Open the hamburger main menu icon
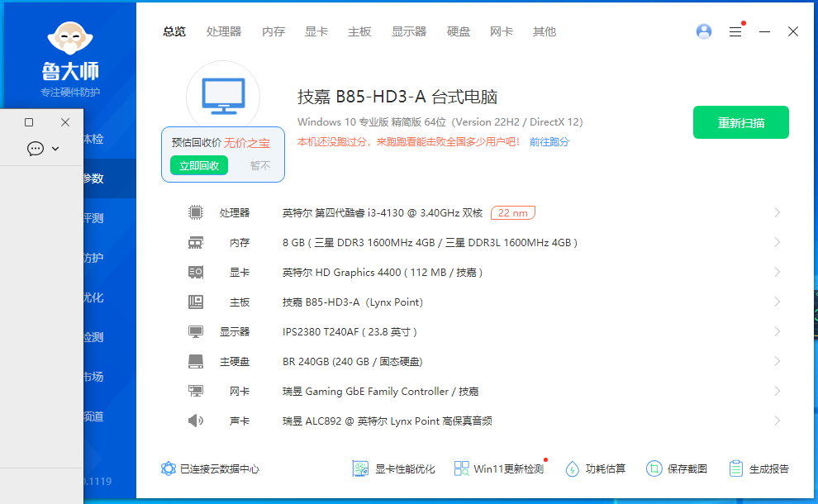This screenshot has height=504, width=818. (735, 31)
